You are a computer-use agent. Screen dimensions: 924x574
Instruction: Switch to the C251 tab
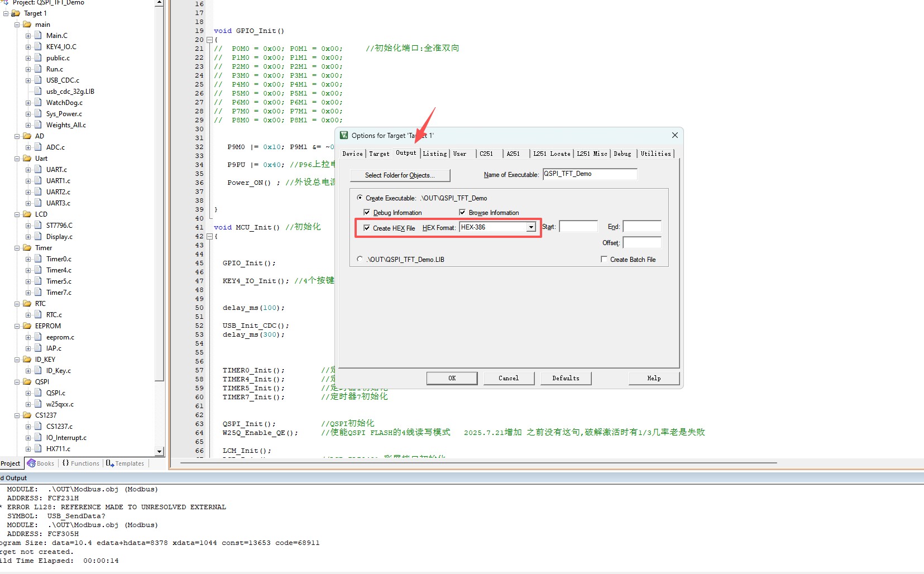(x=486, y=154)
